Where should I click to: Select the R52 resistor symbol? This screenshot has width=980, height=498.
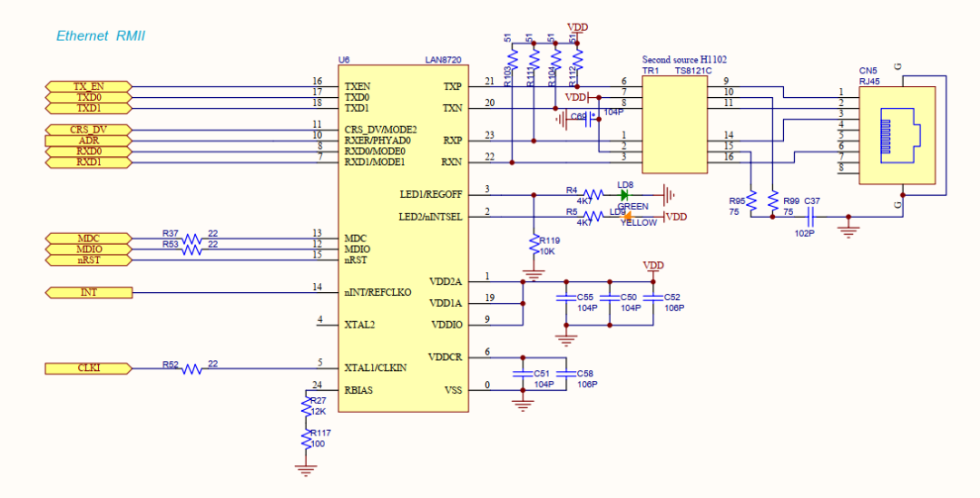click(191, 368)
